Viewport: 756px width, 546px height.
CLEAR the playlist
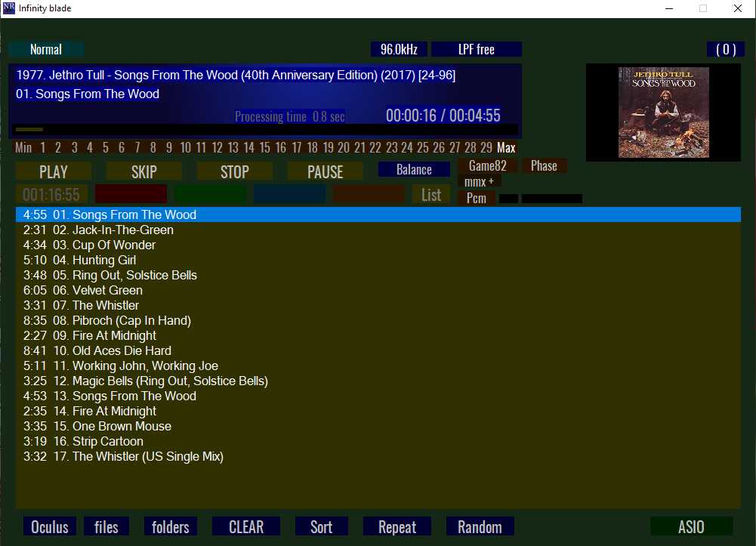tap(246, 526)
